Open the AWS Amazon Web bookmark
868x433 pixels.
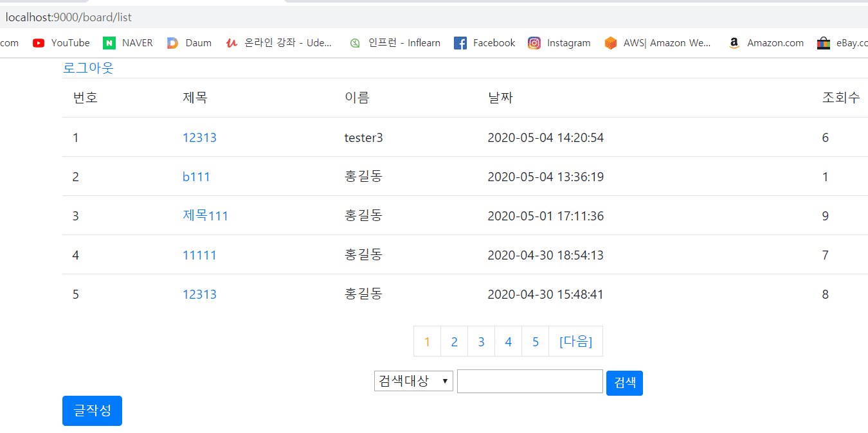(658, 43)
